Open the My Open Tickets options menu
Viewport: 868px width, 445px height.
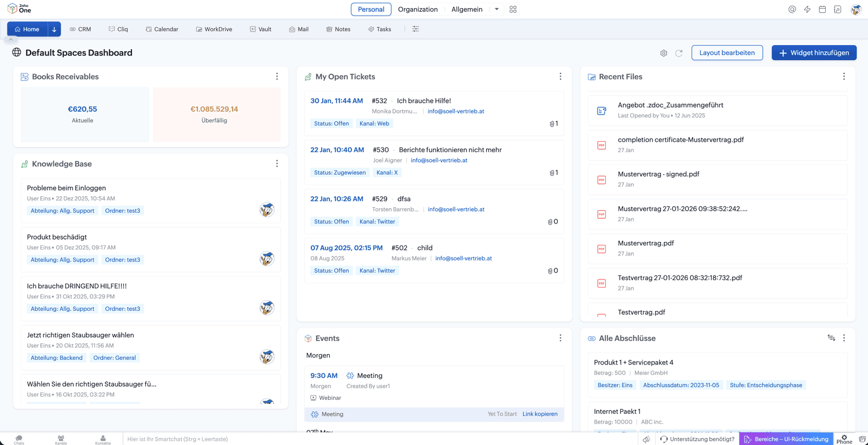(x=560, y=76)
